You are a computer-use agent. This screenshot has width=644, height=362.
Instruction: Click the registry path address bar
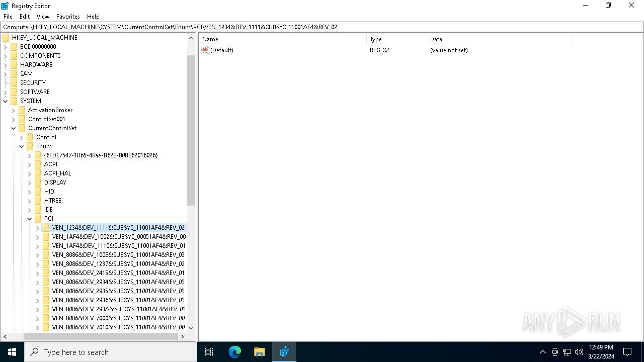click(322, 27)
